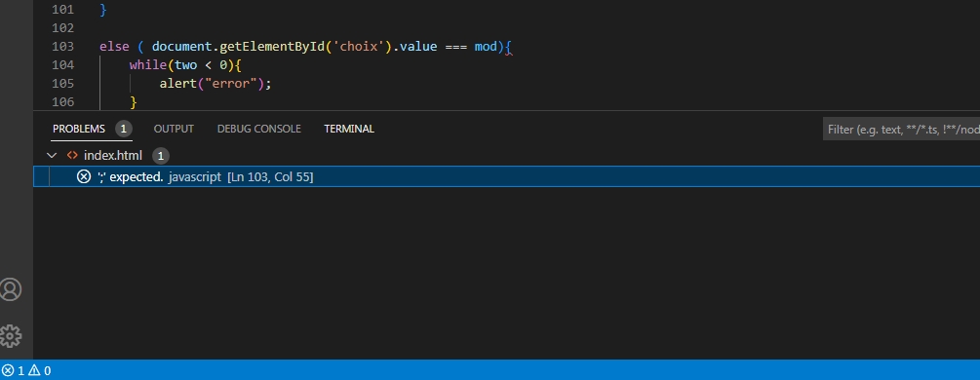Select the Problems tab
Image resolution: width=980 pixels, height=380 pixels.
tap(79, 129)
